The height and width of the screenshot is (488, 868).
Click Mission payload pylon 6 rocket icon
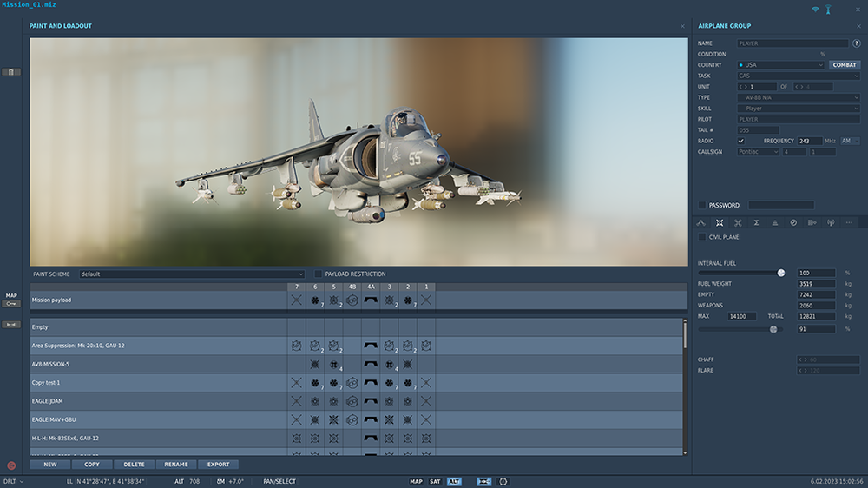click(x=315, y=300)
